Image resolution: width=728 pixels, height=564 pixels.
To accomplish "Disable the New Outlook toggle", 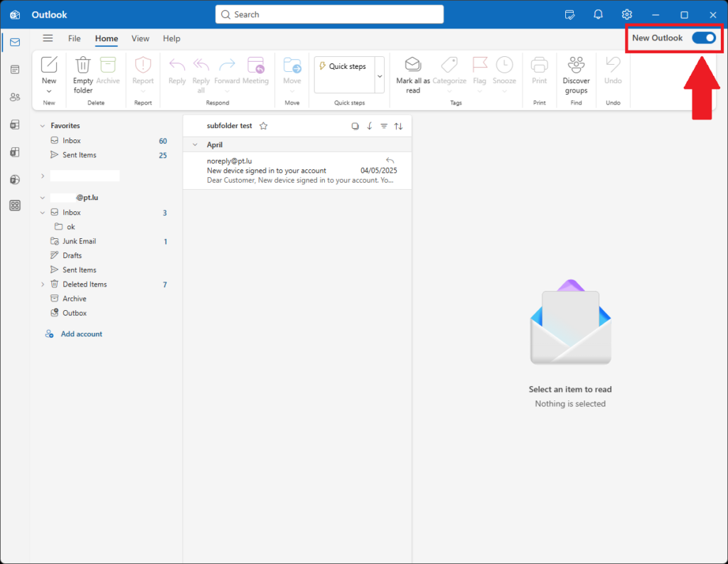I will click(x=703, y=38).
